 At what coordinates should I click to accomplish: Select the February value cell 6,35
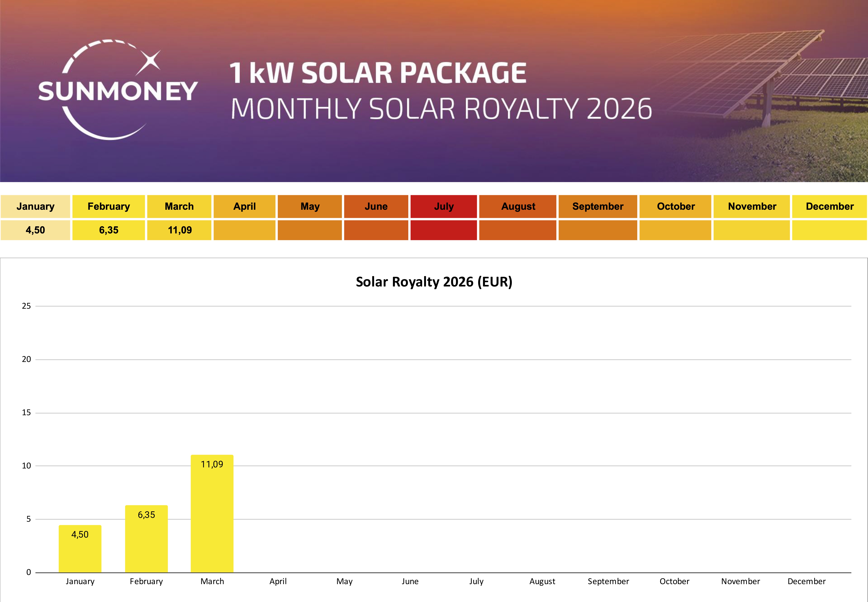pos(108,230)
